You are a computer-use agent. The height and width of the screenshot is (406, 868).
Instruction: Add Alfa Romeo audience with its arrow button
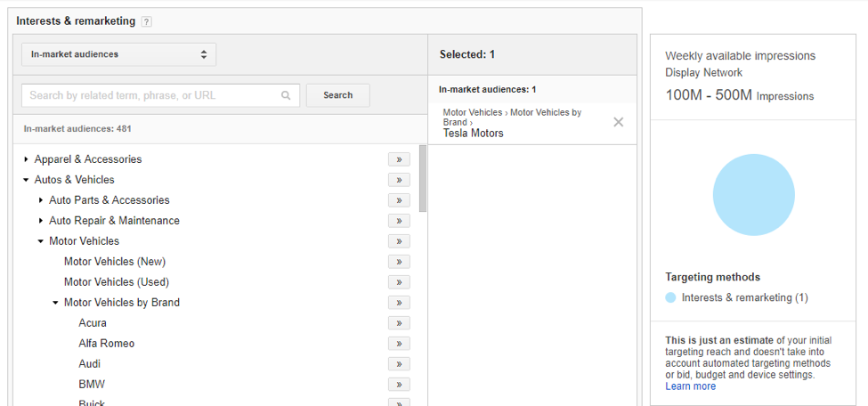399,344
